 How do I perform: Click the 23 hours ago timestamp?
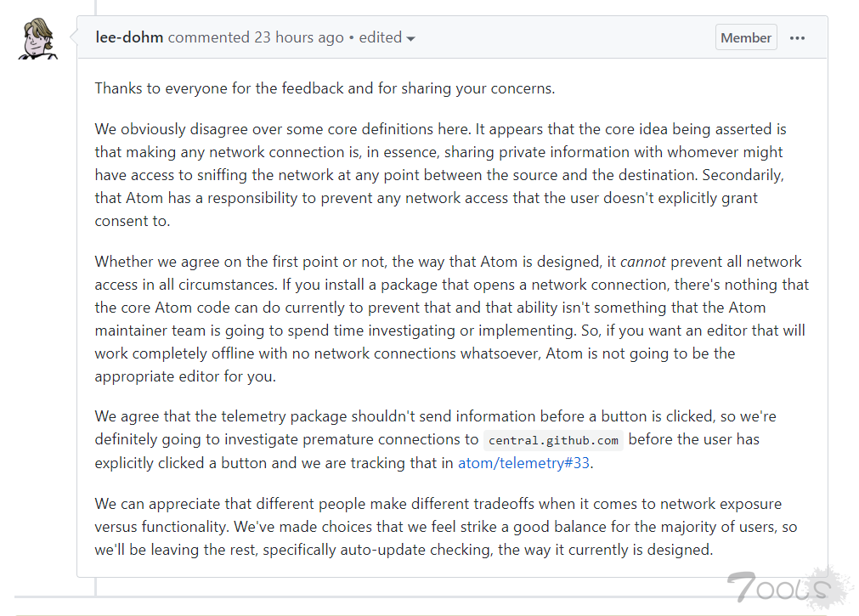298,37
